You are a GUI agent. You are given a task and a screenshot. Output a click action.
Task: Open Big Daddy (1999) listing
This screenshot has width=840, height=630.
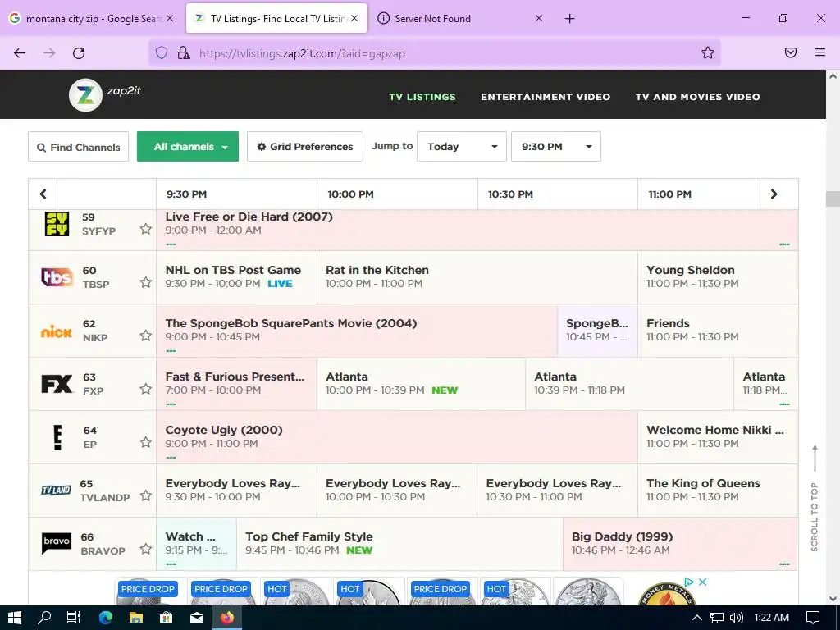tap(680, 543)
